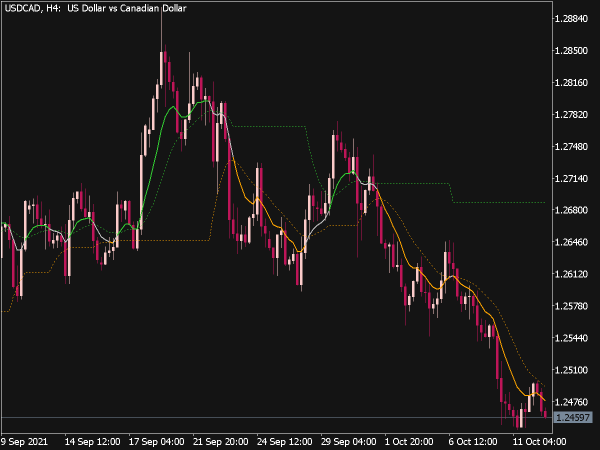Click the 1.27480 price scale label
The image size is (600, 450).
coord(571,147)
